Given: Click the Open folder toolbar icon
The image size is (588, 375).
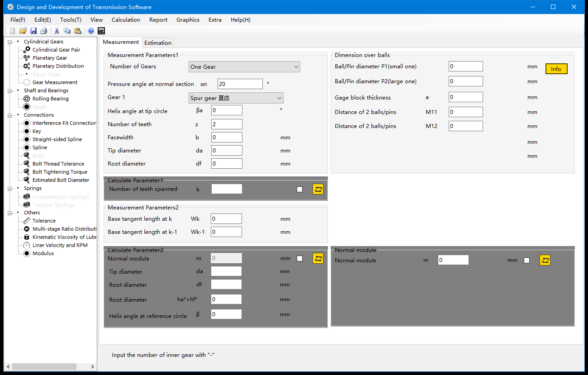Looking at the screenshot, I should (23, 31).
